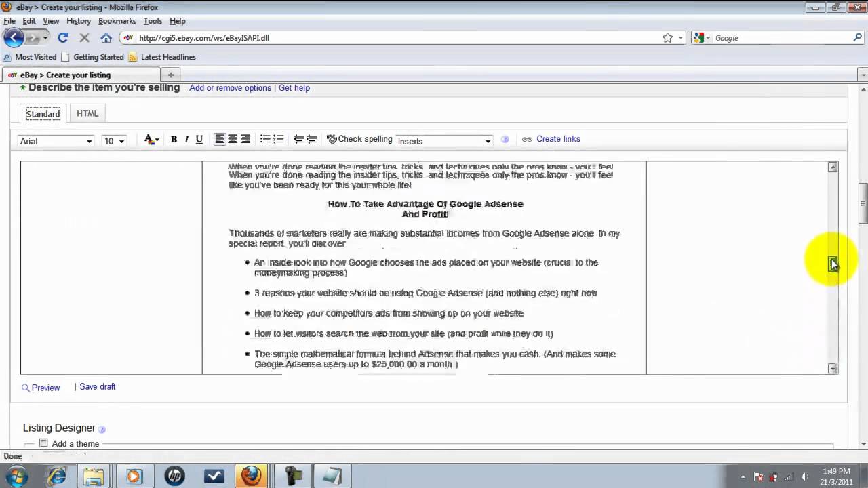868x488 pixels.
Task: Click the Get help link
Action: [x=294, y=88]
